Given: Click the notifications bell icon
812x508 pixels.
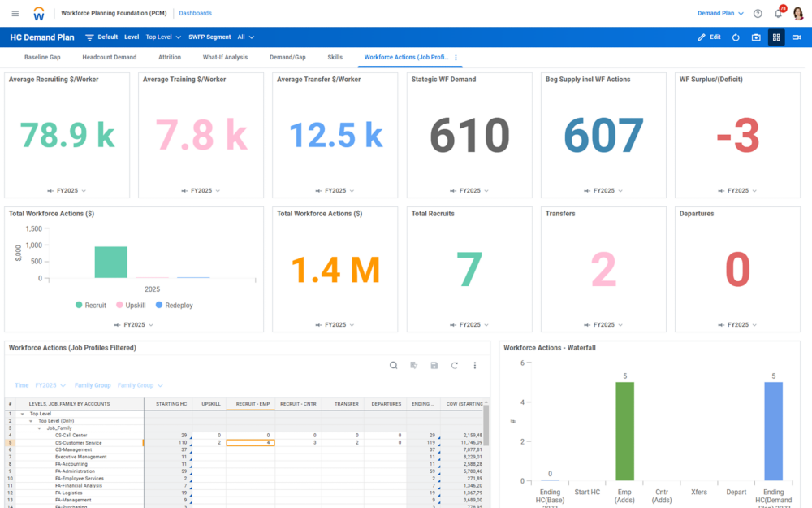Looking at the screenshot, I should [x=779, y=14].
